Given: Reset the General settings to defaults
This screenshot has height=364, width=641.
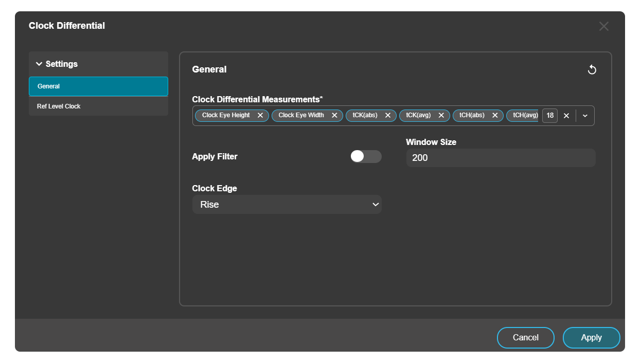Looking at the screenshot, I should 592,69.
